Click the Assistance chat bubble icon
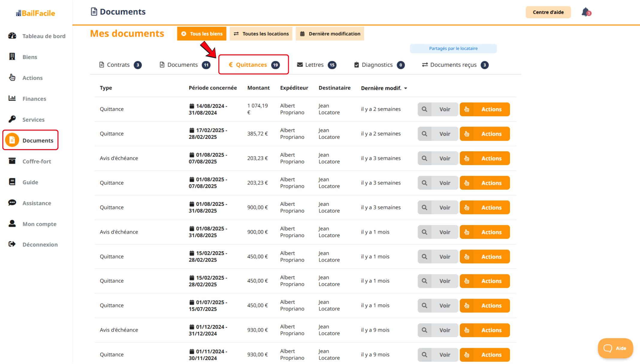The image size is (640, 364). pos(12,203)
